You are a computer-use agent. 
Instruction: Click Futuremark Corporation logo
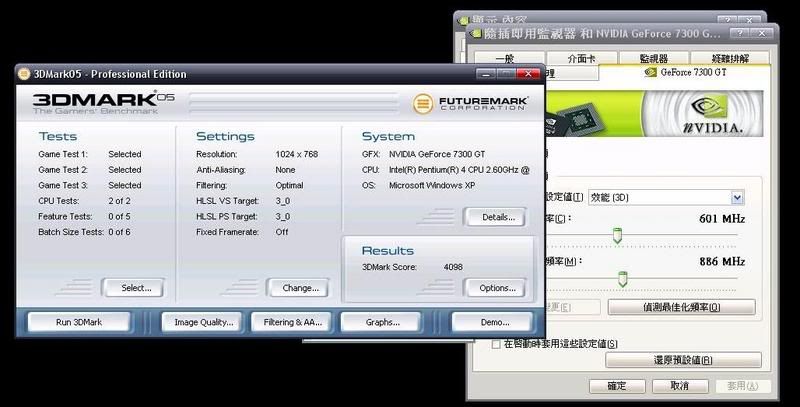coord(470,104)
